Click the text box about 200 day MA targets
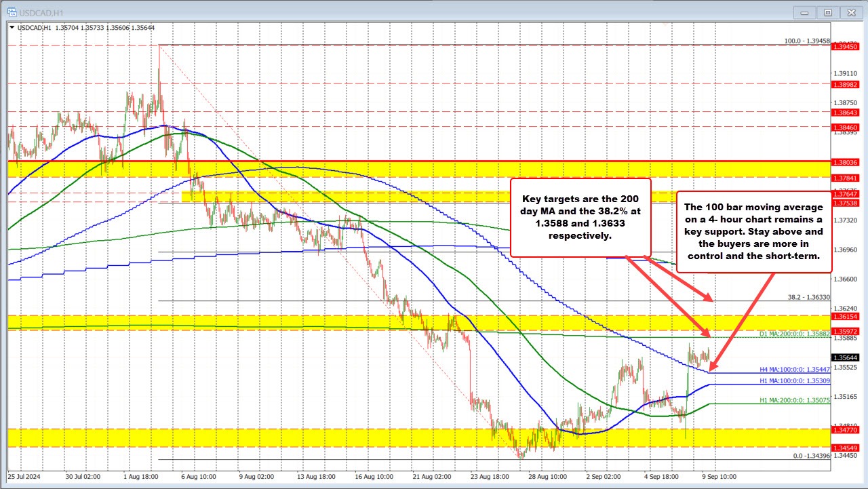Image resolution: width=868 pixels, height=489 pixels. (x=580, y=217)
